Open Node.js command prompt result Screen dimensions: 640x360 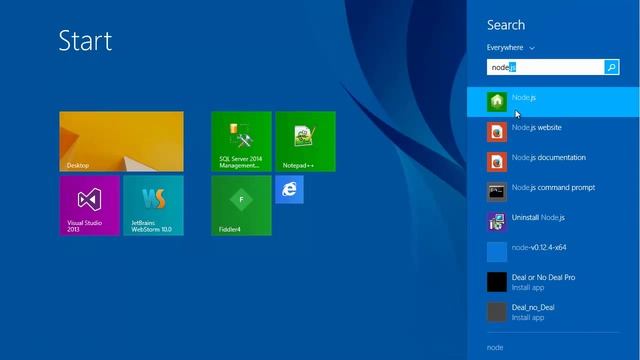coord(553,192)
